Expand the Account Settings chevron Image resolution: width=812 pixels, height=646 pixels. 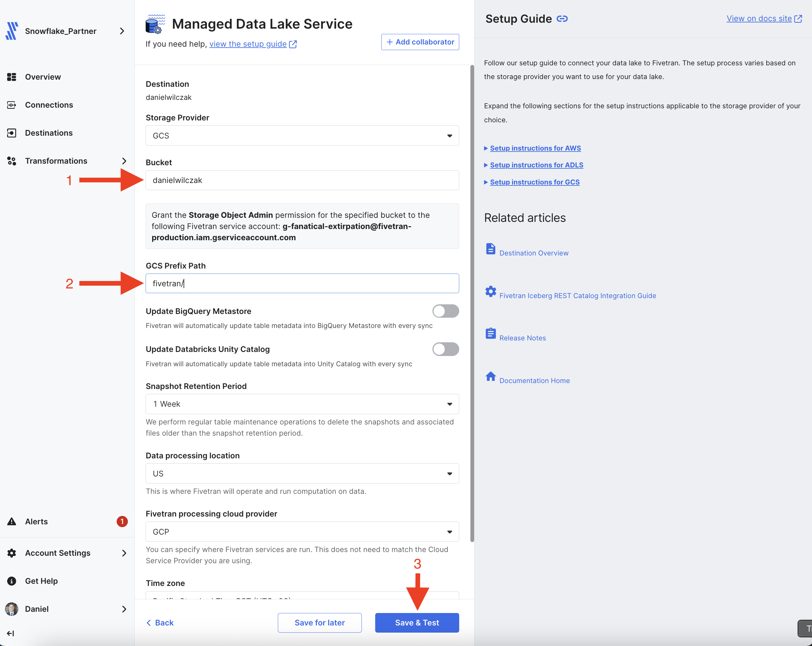[x=124, y=553]
